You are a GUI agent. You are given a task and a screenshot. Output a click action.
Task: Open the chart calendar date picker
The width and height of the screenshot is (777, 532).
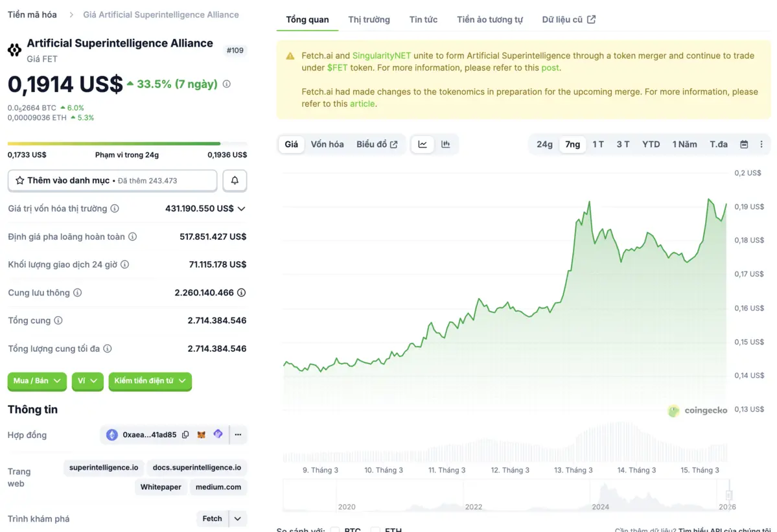744,145
